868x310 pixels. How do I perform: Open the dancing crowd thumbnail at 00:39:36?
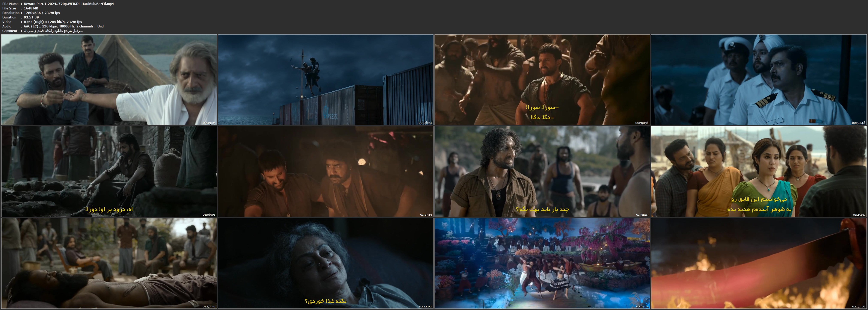pyautogui.click(x=542, y=80)
